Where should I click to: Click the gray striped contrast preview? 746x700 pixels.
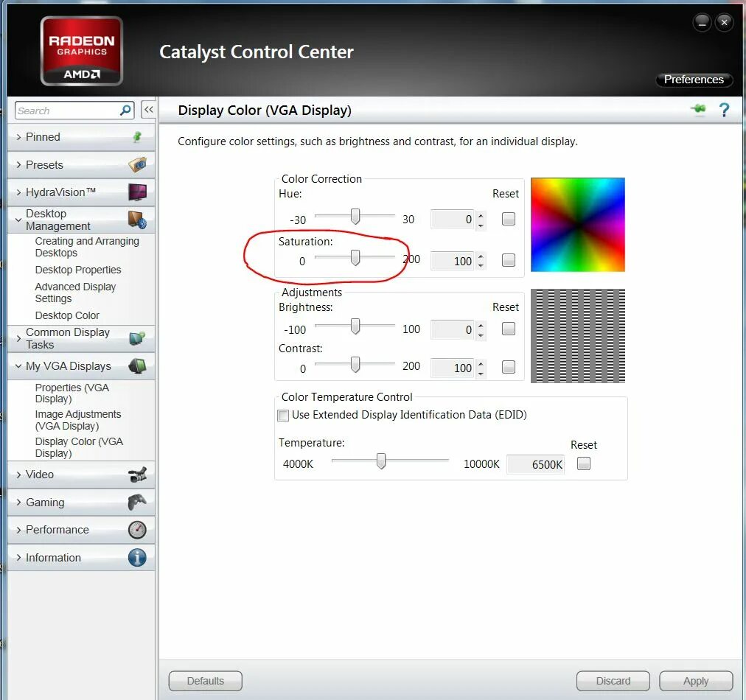point(578,336)
